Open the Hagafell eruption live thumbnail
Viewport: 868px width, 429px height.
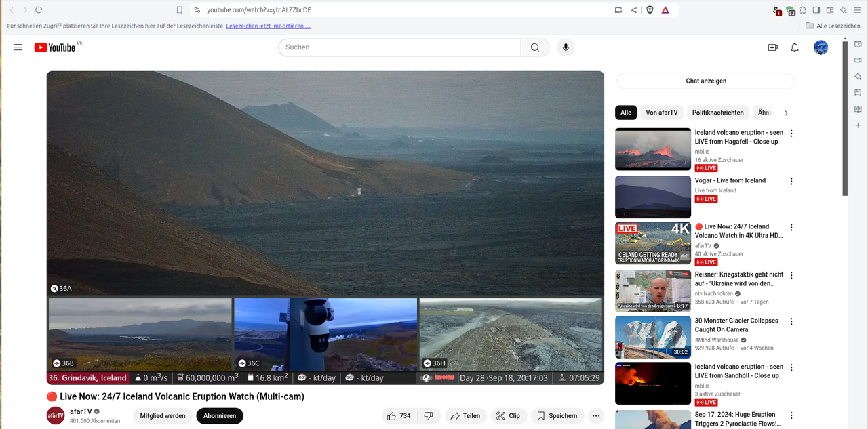click(x=653, y=149)
